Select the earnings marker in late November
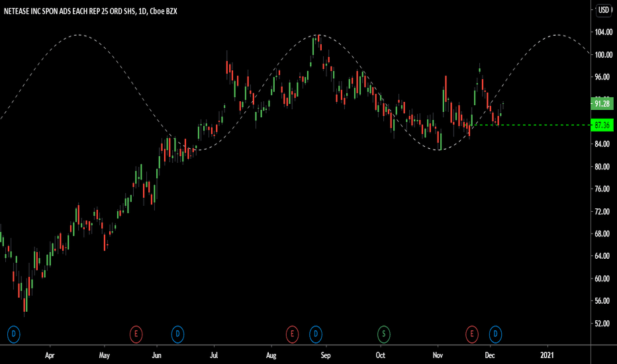This screenshot has width=617, height=364. 472,334
